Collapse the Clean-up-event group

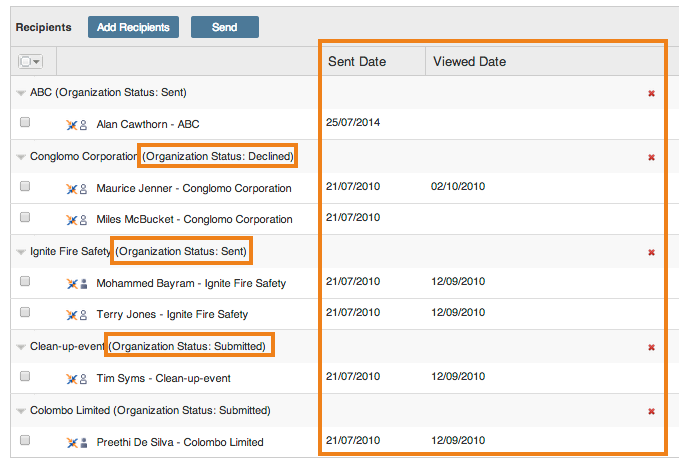[x=21, y=347]
